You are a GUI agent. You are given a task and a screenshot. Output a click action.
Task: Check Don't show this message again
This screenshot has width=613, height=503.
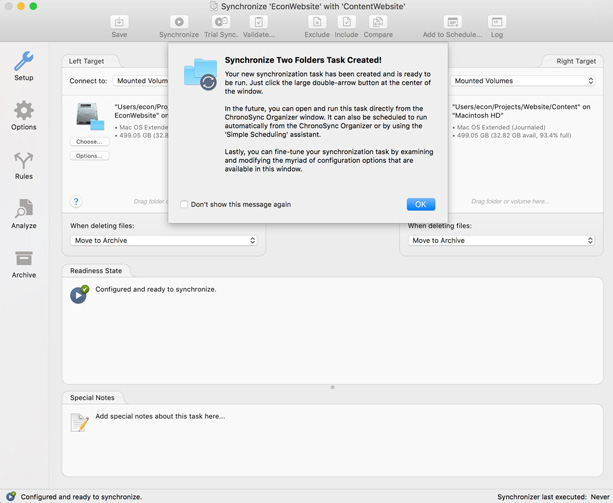click(184, 204)
